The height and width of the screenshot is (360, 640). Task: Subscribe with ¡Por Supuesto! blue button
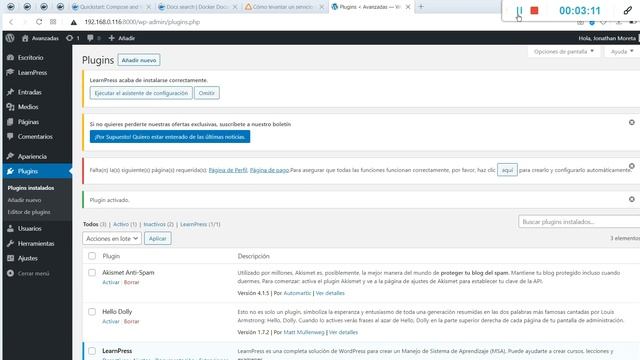(170, 137)
